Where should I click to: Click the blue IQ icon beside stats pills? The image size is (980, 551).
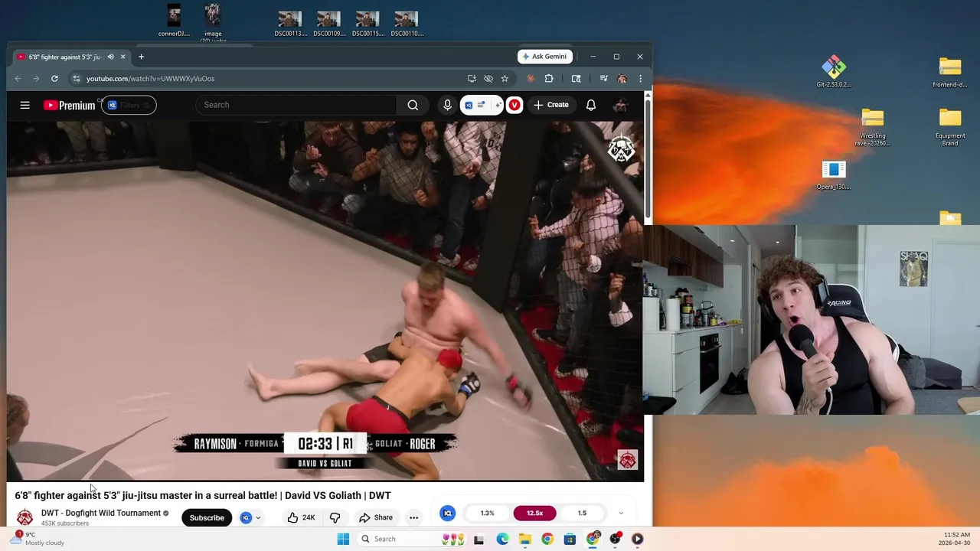[x=448, y=514]
